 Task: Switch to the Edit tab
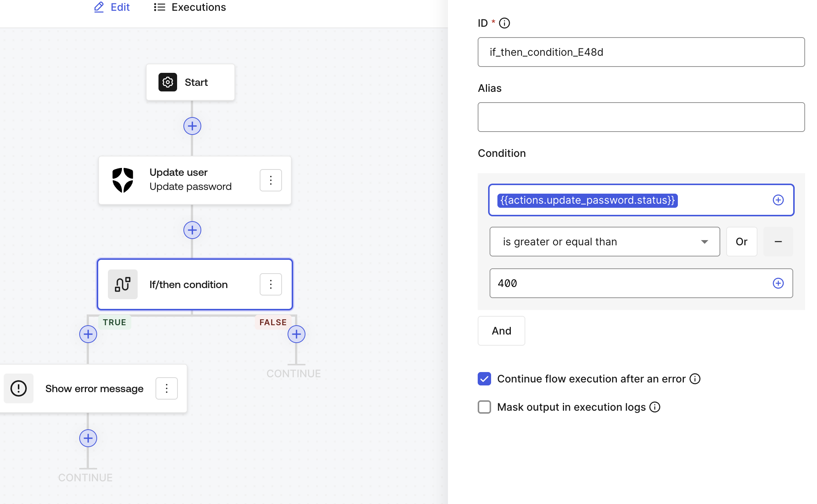[x=112, y=7]
